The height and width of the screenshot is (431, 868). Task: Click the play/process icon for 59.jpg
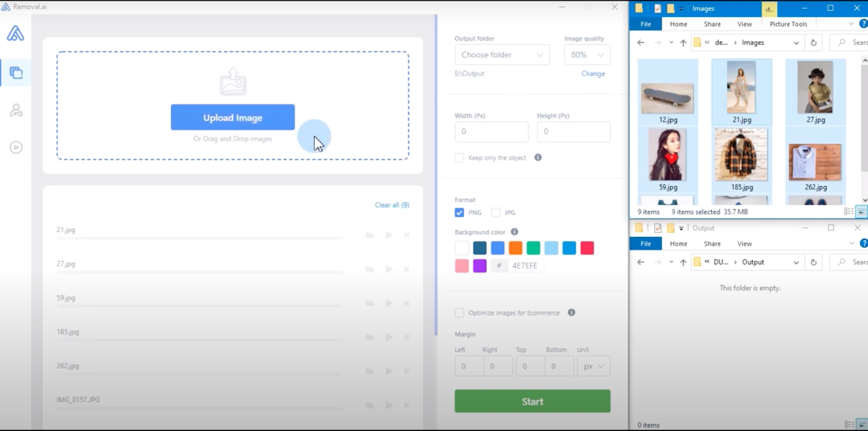click(388, 303)
